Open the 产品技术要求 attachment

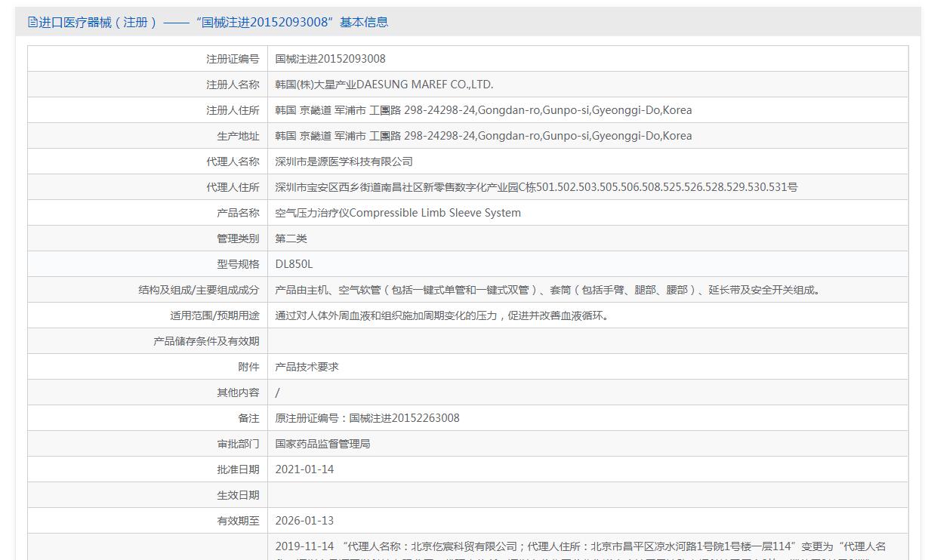pyautogui.click(x=307, y=367)
